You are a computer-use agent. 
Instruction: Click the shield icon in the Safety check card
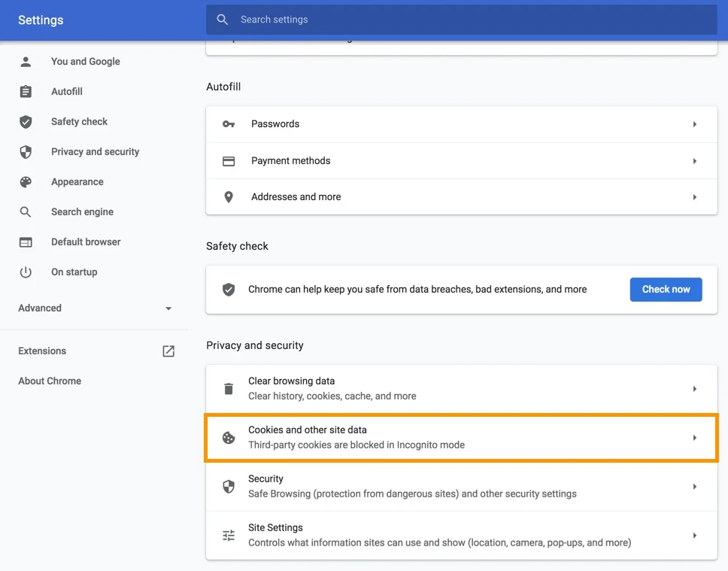[229, 290]
